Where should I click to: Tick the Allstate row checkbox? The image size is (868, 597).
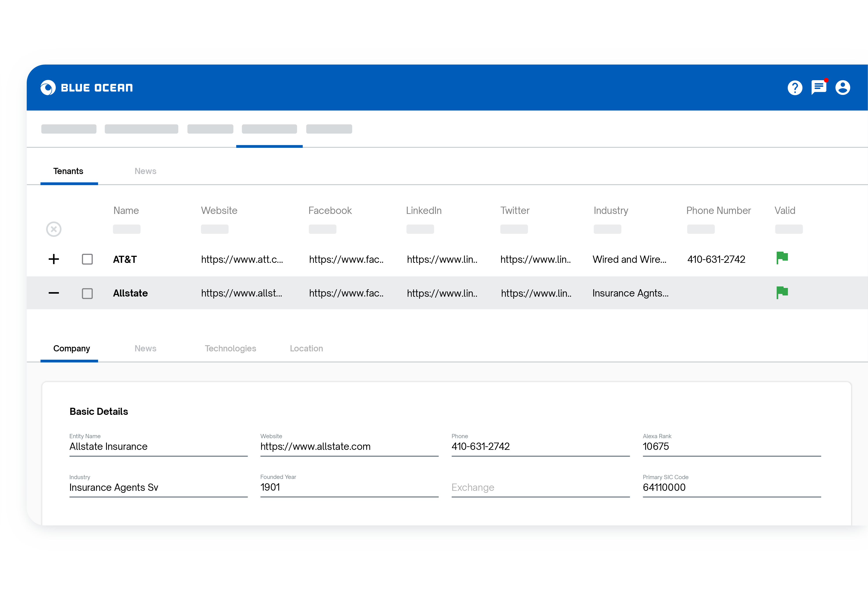[87, 293]
